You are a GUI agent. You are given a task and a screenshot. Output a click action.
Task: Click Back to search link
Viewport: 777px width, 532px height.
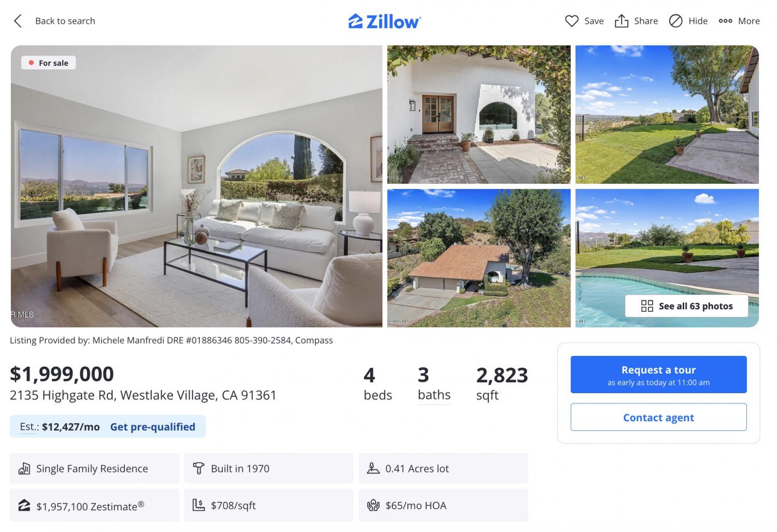pyautogui.click(x=65, y=21)
